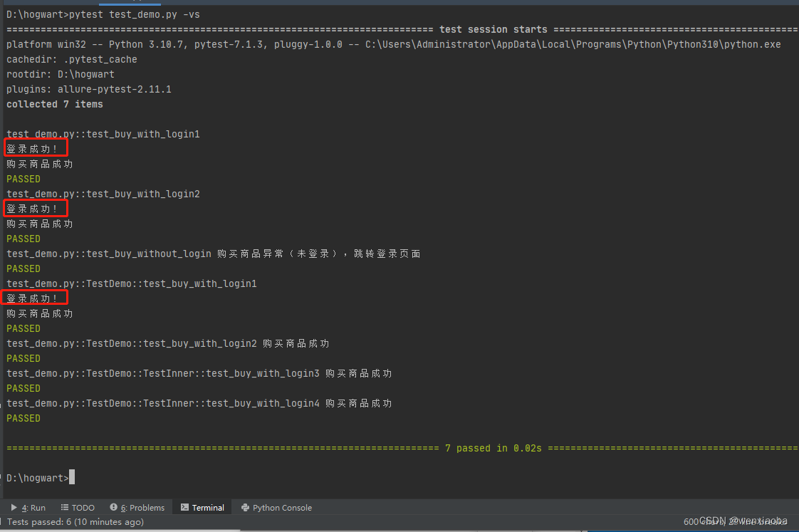Click the 'cachedir: .pytest_cache' line
Viewport: 799px width, 532px height.
72,59
